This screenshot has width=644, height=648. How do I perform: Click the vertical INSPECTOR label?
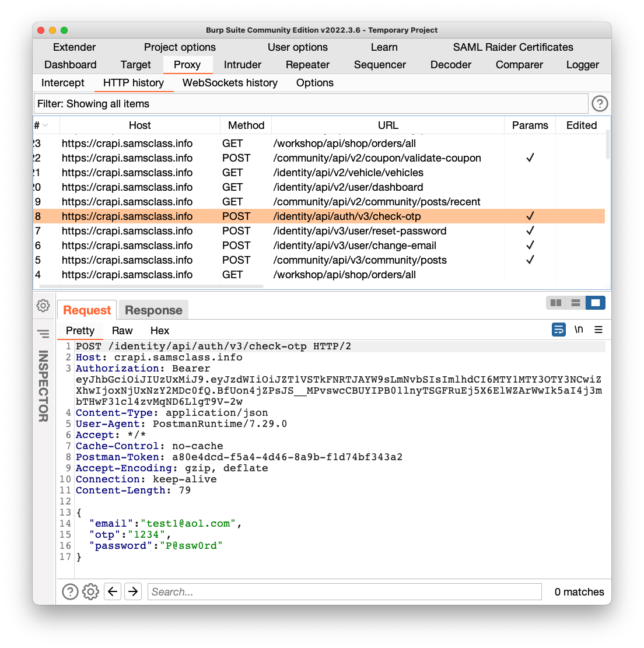43,386
